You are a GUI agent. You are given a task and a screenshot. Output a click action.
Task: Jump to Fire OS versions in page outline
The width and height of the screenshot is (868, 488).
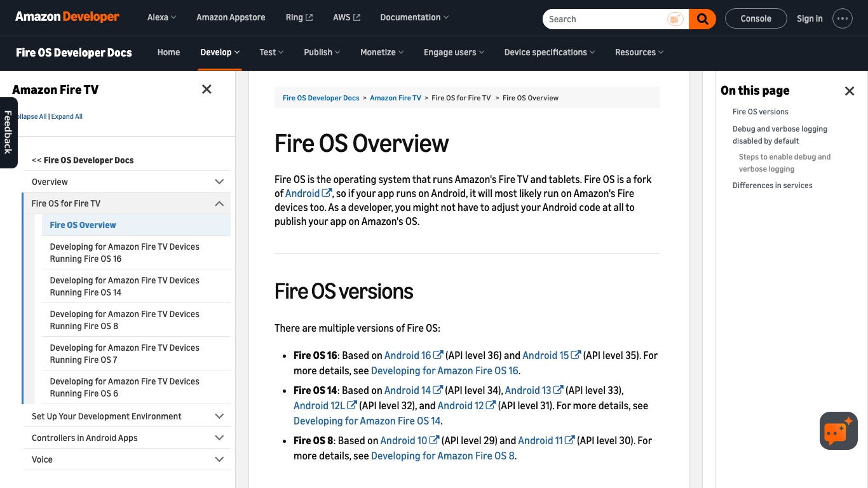(761, 112)
